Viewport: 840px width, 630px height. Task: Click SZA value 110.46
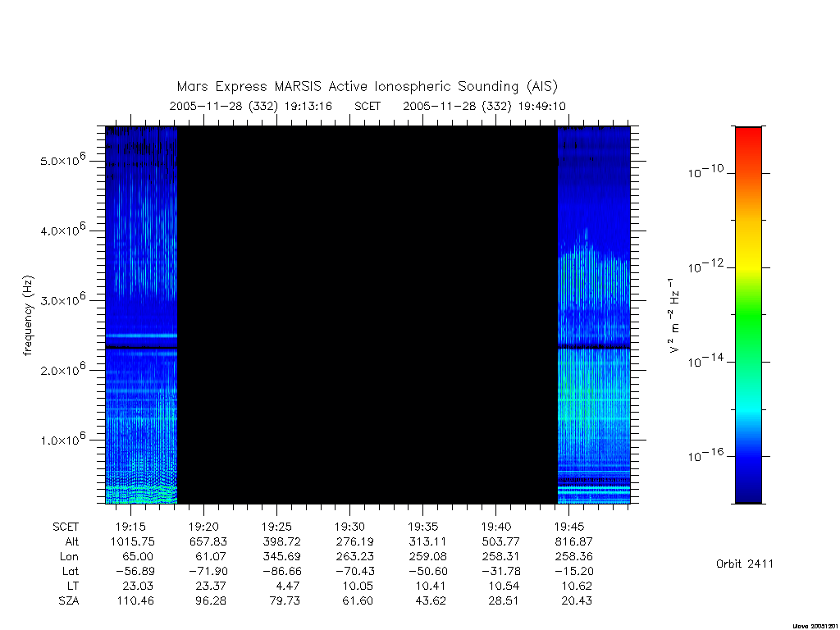click(135, 601)
